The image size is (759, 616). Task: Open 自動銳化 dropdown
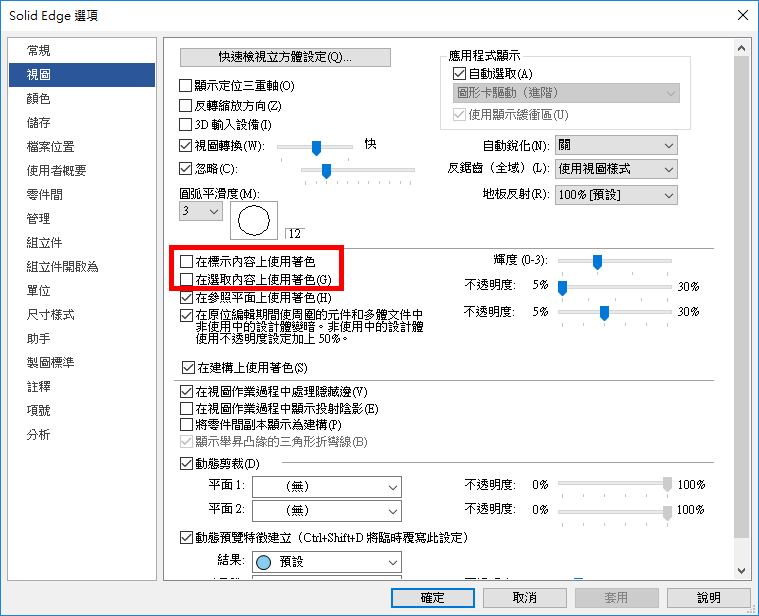click(616, 145)
